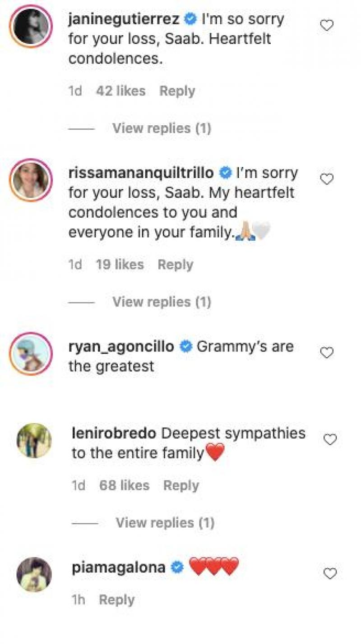View the 42 likes on janinegutierrez's comment
Image resolution: width=361 pixels, height=644 pixels.
(x=120, y=91)
